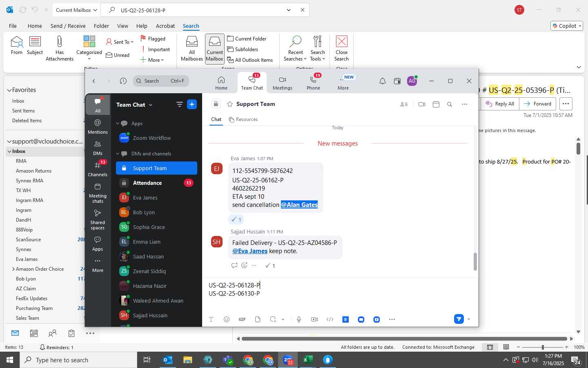Click the emoji icon in Zoom composer
The height and width of the screenshot is (368, 588).
pos(227,319)
